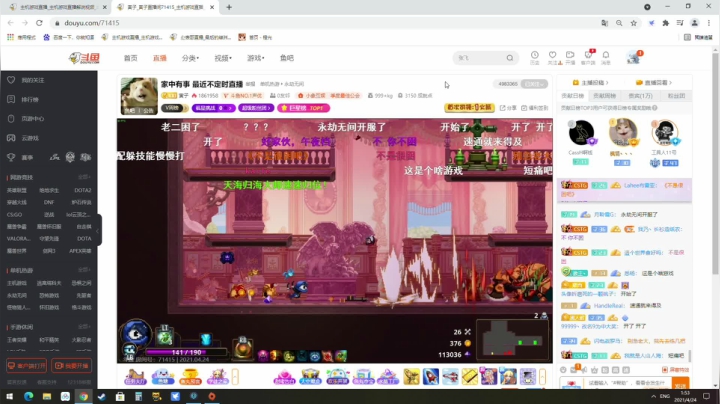Focus the site search input field
720x404 pixels.
[480, 58]
